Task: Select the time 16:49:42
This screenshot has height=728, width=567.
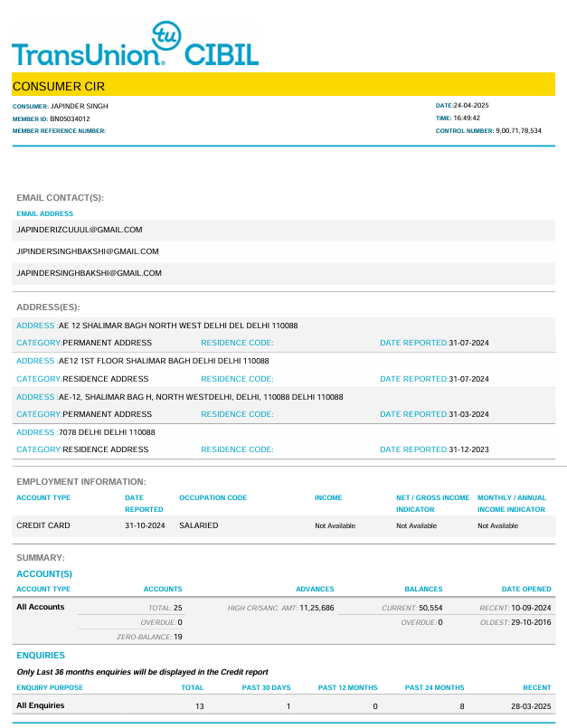Action: click(x=467, y=118)
